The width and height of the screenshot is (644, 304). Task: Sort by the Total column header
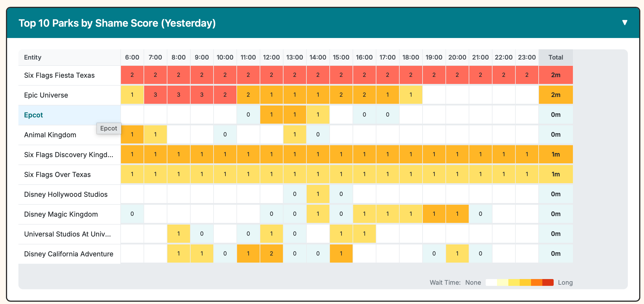click(x=556, y=57)
